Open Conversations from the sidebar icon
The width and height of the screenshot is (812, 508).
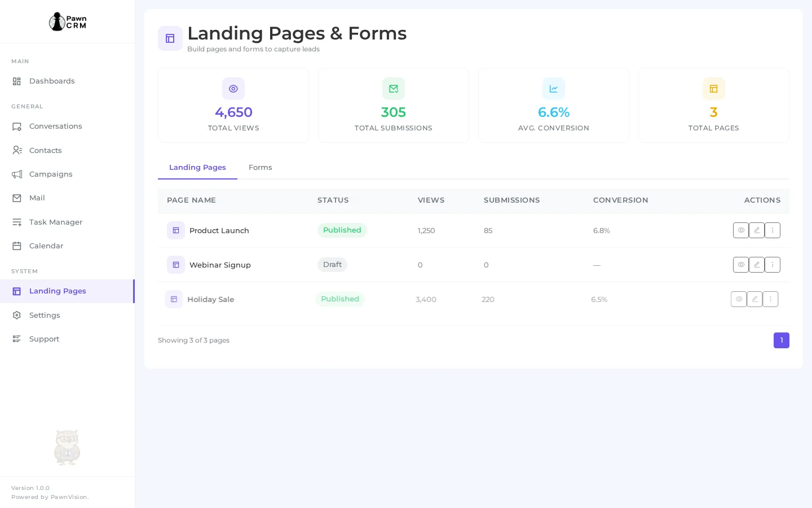click(17, 126)
